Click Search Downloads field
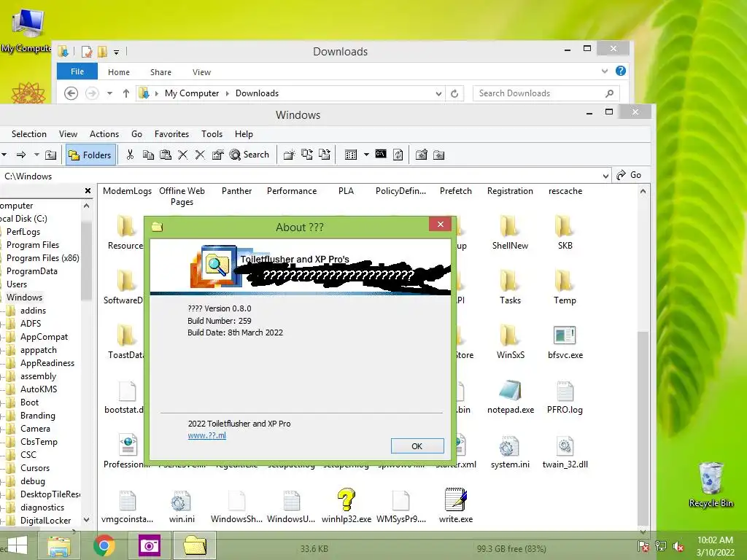The height and width of the screenshot is (560, 747). click(x=546, y=93)
